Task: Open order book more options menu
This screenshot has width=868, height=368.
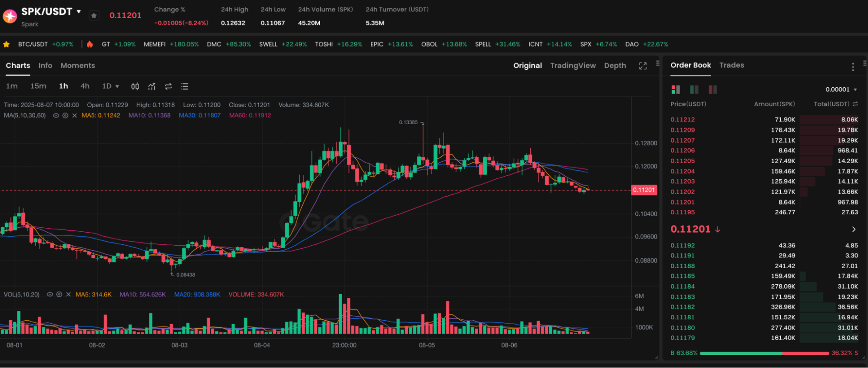Action: pos(853,67)
